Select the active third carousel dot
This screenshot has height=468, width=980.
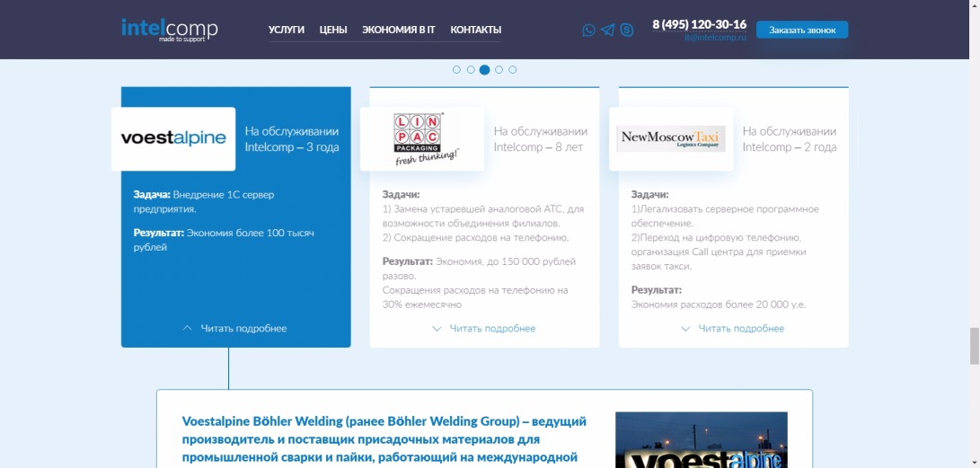[484, 70]
